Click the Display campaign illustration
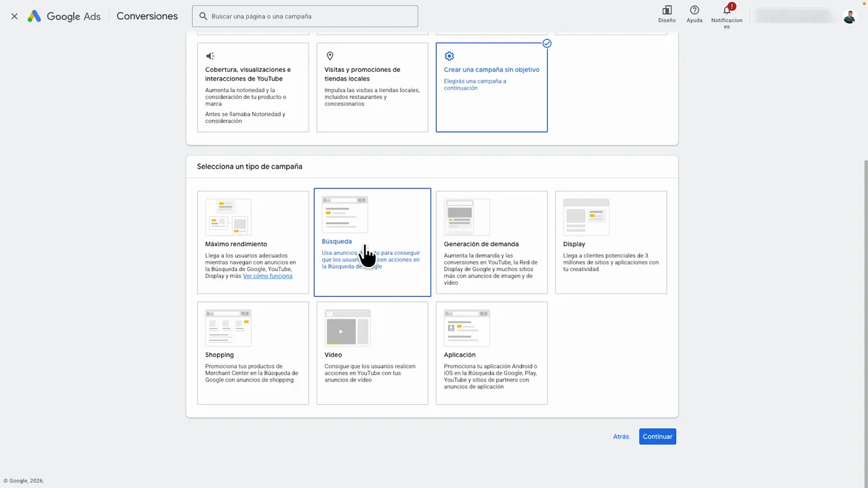Viewport: 868px width, 488px height. point(586,217)
